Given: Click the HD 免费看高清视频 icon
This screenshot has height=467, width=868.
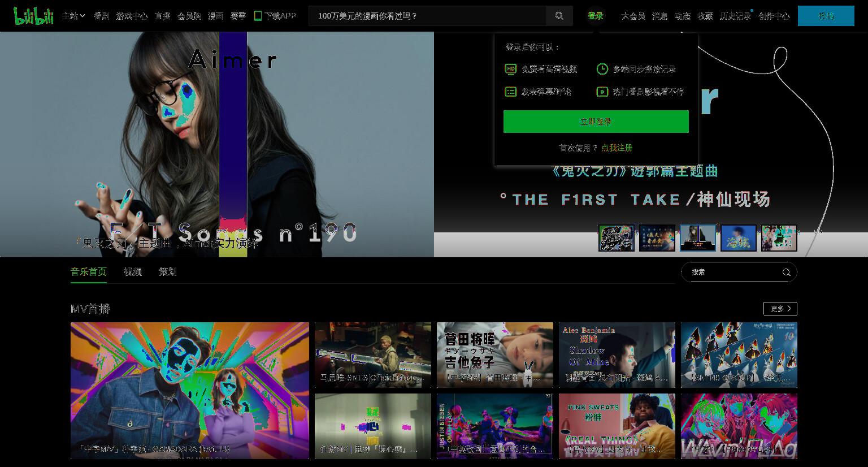Looking at the screenshot, I should (x=511, y=69).
